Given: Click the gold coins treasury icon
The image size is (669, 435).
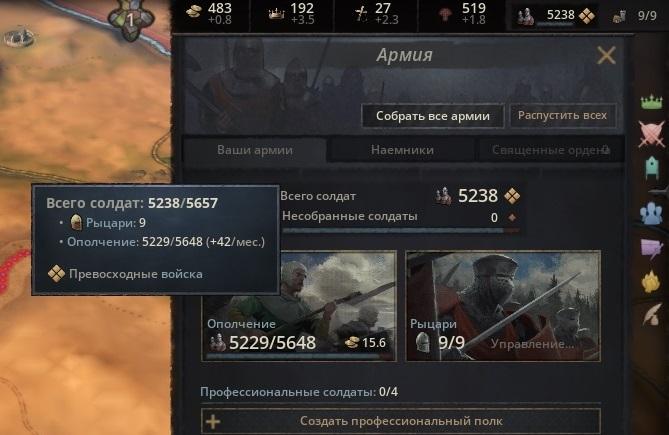Looking at the screenshot, I should pyautogui.click(x=194, y=12).
